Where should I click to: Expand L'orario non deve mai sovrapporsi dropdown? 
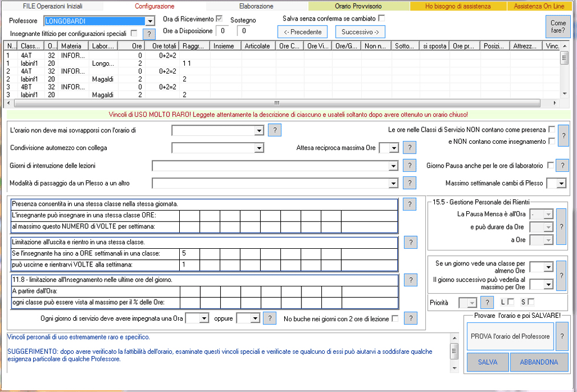[x=259, y=130]
